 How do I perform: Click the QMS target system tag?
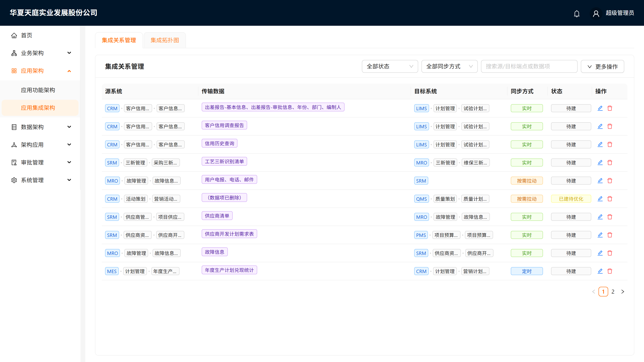click(x=421, y=199)
